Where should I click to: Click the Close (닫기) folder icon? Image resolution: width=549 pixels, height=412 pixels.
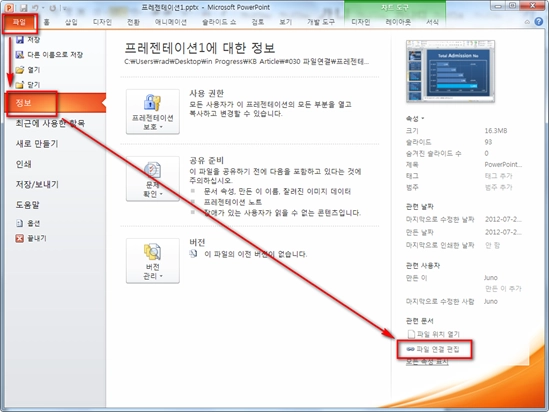[x=20, y=85]
